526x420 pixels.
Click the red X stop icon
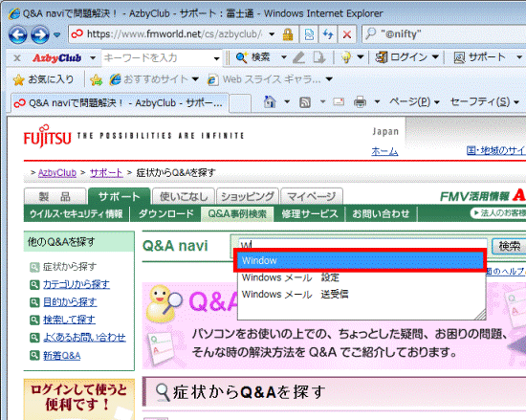click(347, 34)
